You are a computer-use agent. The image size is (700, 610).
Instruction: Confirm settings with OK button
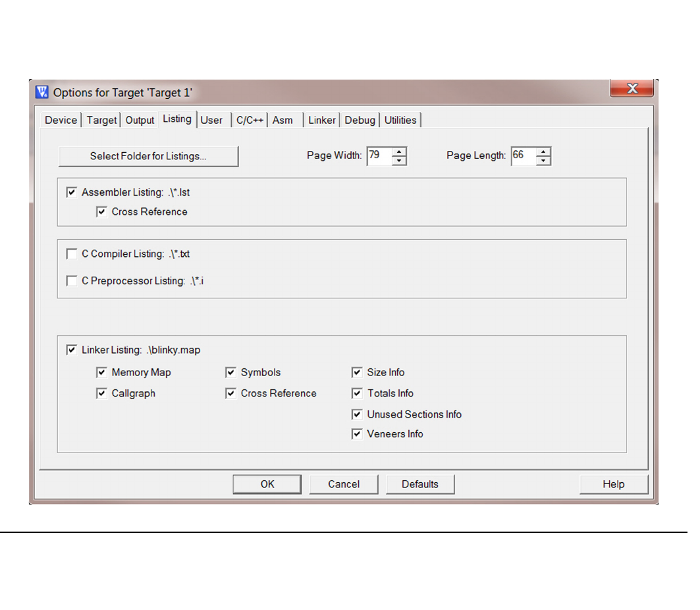(x=267, y=485)
